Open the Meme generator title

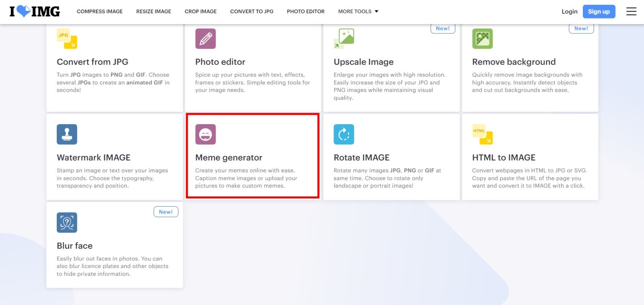click(229, 158)
